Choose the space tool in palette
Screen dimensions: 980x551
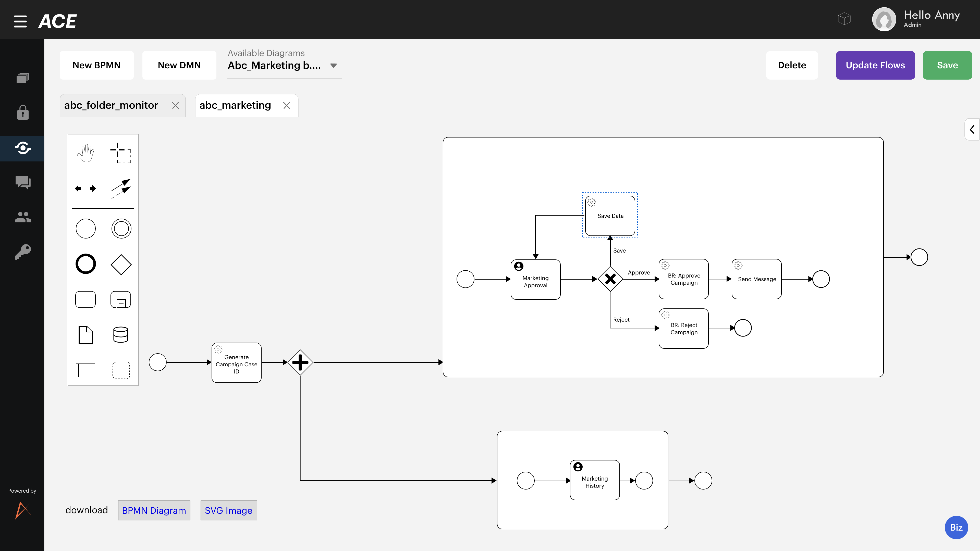85,188
